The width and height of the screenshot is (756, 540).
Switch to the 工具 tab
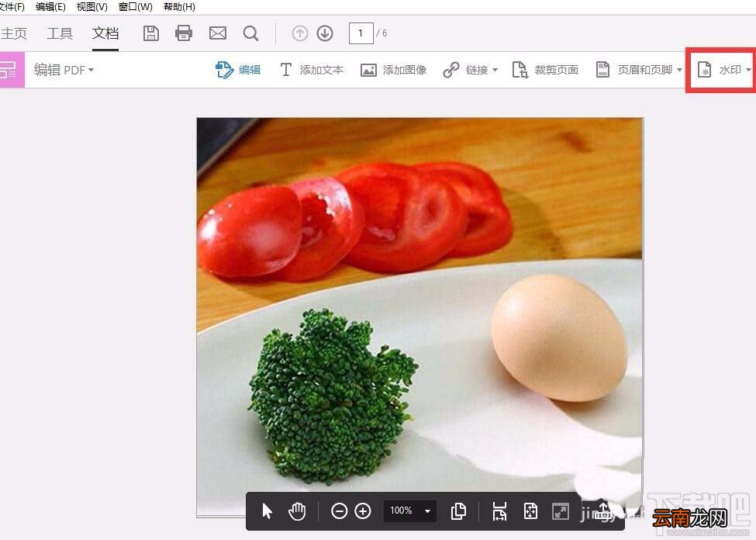coord(60,33)
